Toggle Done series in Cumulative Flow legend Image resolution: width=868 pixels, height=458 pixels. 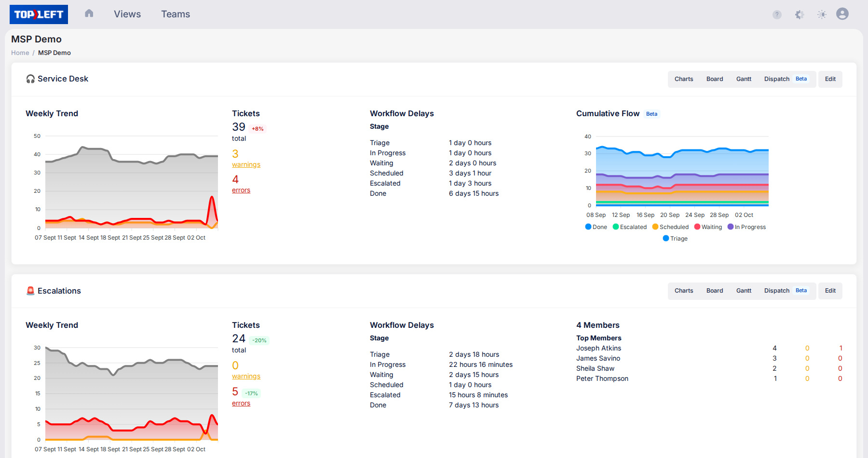tap(596, 227)
